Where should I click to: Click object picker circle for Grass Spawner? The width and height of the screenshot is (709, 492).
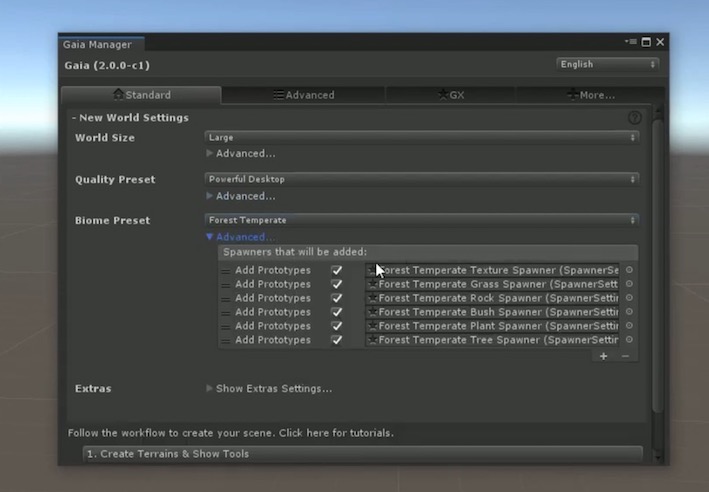[629, 284]
